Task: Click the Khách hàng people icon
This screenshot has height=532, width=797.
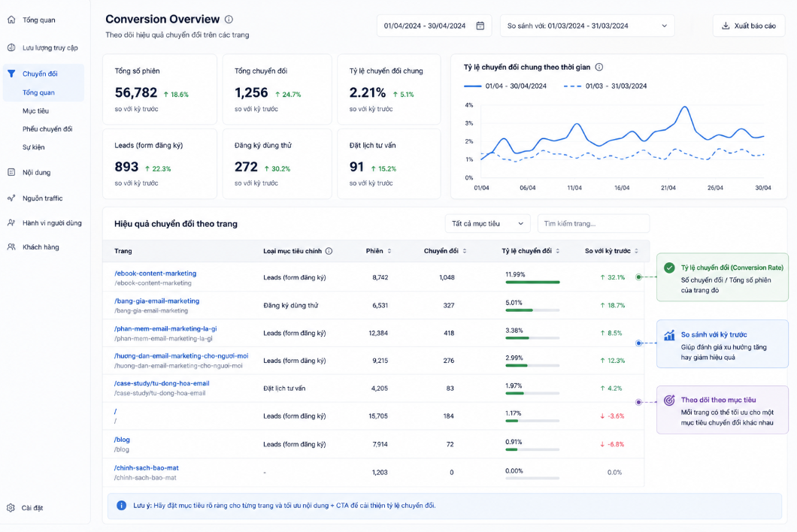Action: [11, 247]
